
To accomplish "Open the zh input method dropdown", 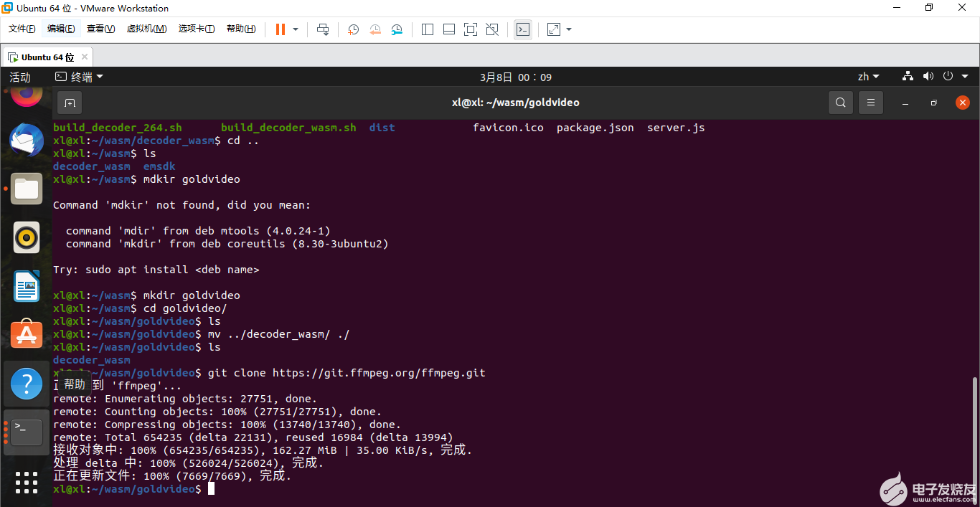I will (x=868, y=77).
